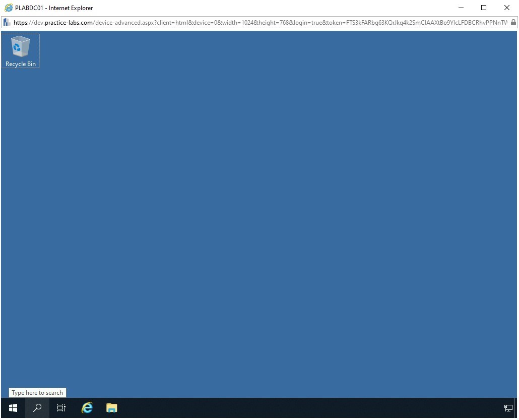Close the PLABDC01 Internet Explorer window
Screen dimensions: 519x420
tap(507, 8)
